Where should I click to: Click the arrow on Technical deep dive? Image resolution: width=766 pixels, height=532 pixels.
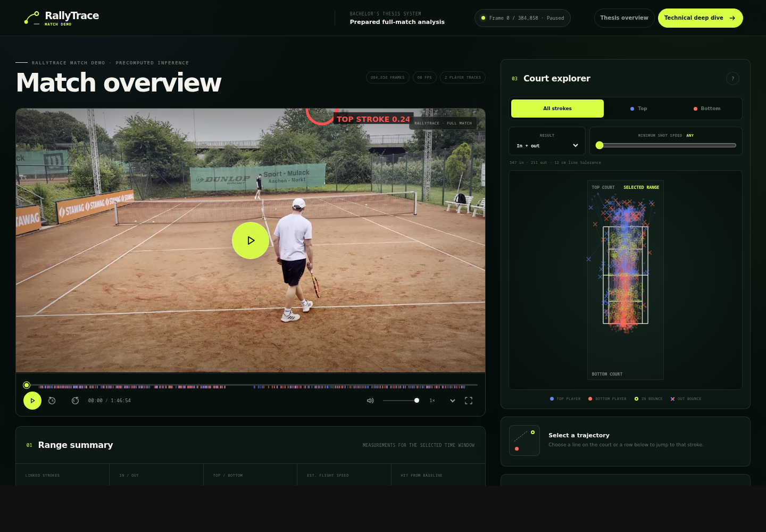tap(732, 18)
